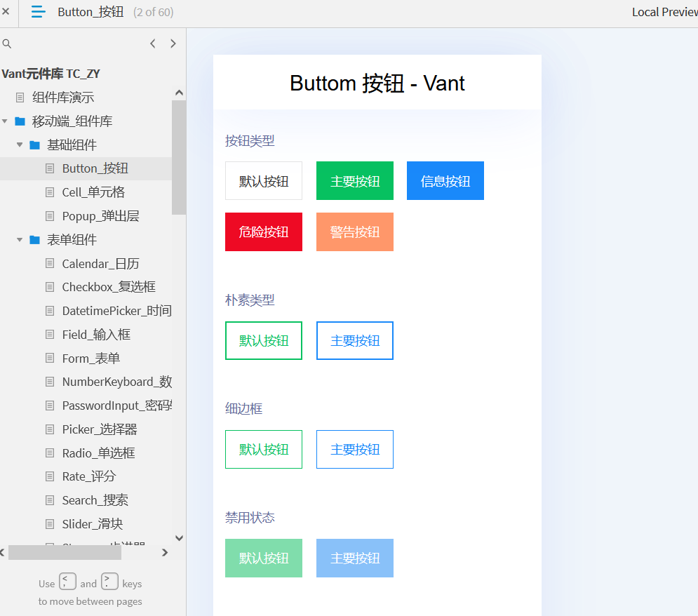The height and width of the screenshot is (616, 698).
Task: Click the page icon beside DatetimePicker_时间
Action: pos(50,311)
